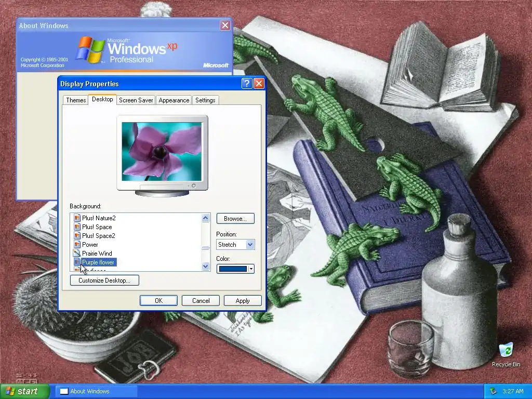The height and width of the screenshot is (399, 532).
Task: Click the Start button on taskbar
Action: [24, 391]
